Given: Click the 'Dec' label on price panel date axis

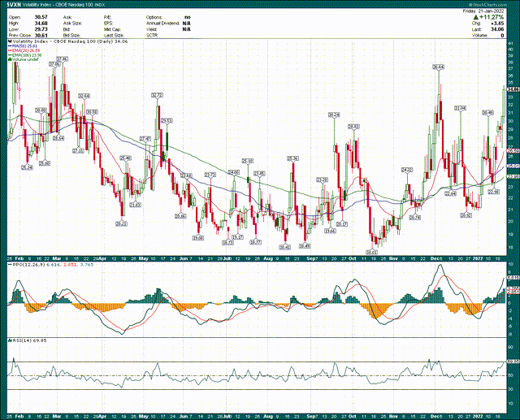Looking at the screenshot, I should tap(433, 258).
